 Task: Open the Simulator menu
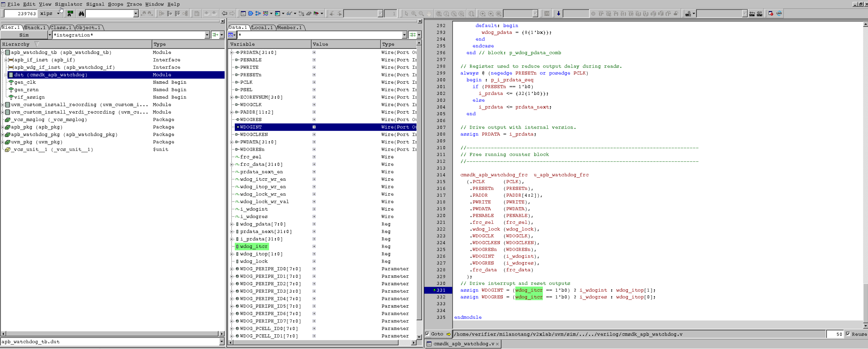click(68, 4)
